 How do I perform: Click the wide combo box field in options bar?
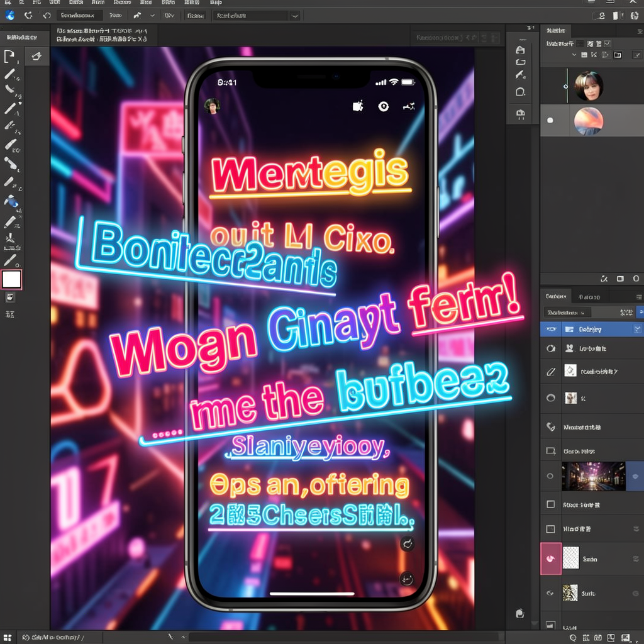(x=257, y=16)
